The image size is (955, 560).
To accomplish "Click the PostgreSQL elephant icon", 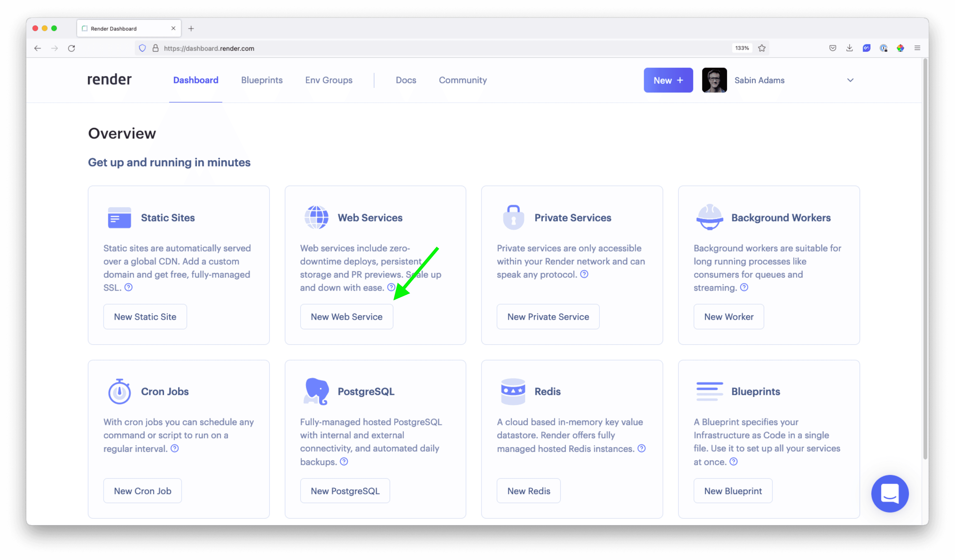I will pos(316,391).
